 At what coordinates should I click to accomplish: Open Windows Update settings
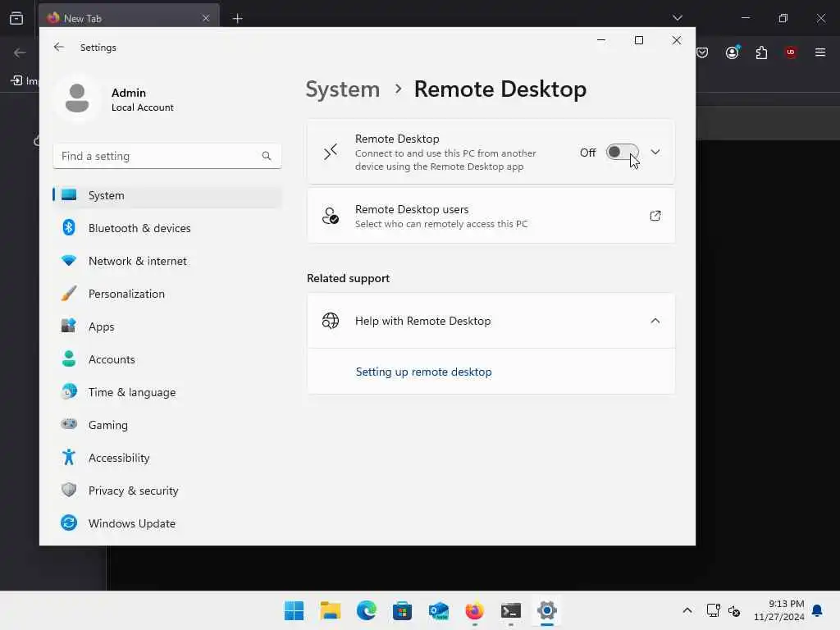(x=167, y=523)
